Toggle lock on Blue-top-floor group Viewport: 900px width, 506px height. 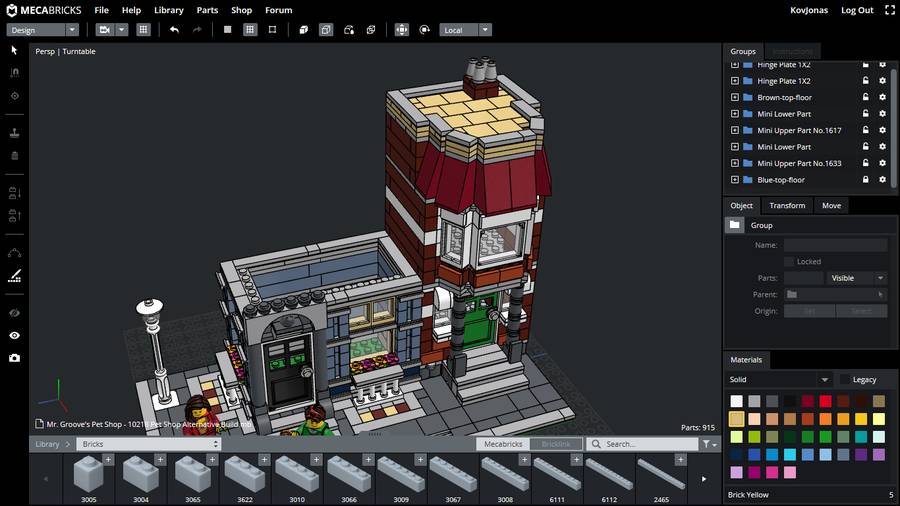click(866, 180)
